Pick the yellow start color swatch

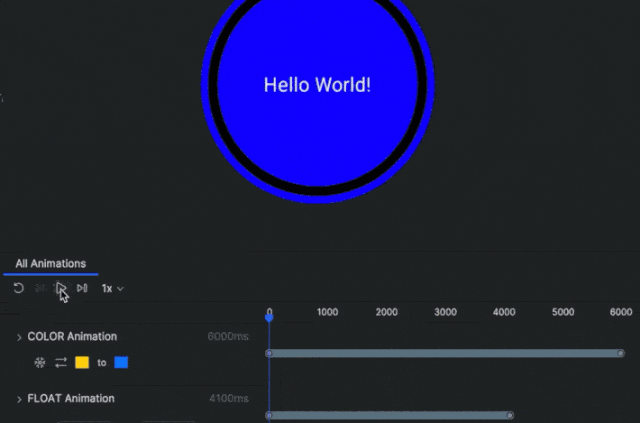coord(82,363)
